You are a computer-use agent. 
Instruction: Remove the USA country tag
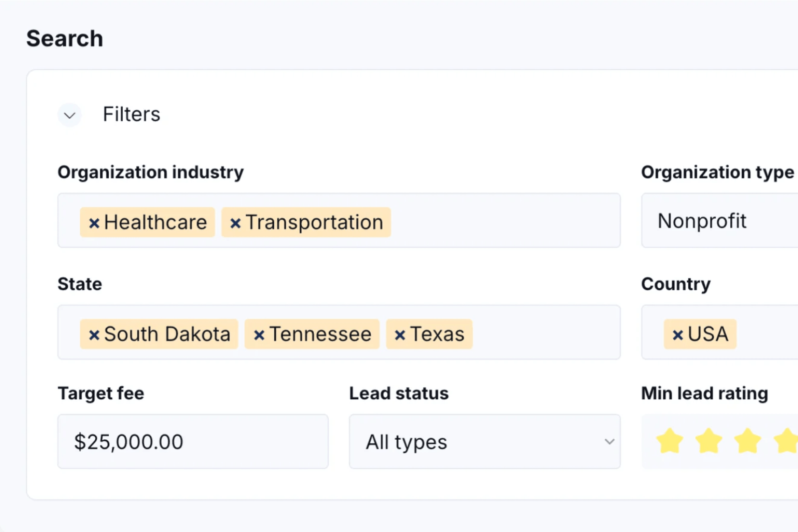tap(677, 335)
